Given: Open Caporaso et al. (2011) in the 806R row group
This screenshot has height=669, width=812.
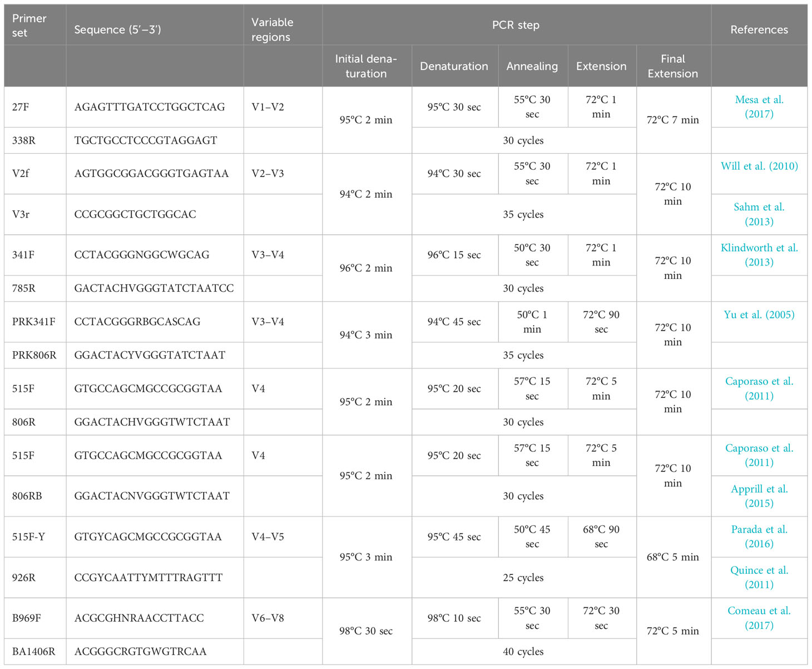Looking at the screenshot, I should click(x=759, y=388).
